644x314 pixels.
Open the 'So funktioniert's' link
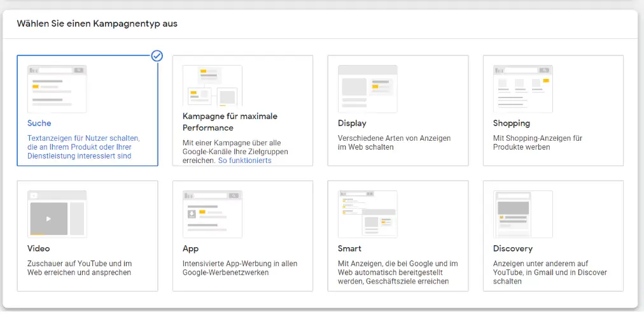tap(244, 161)
